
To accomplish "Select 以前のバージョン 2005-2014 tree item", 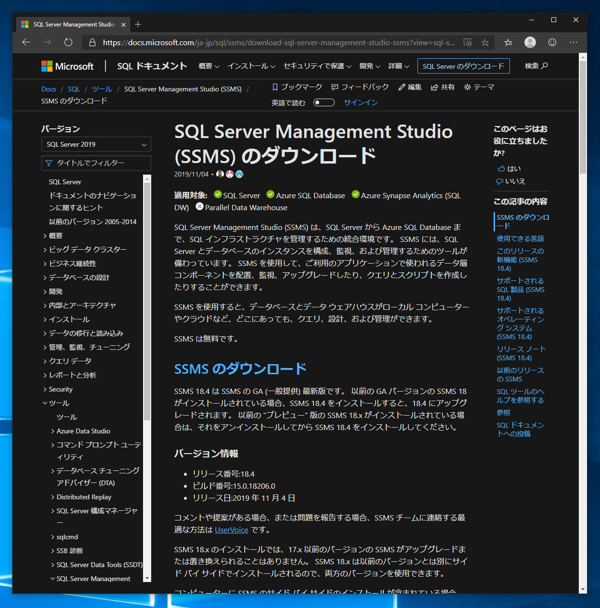I will pos(93,222).
